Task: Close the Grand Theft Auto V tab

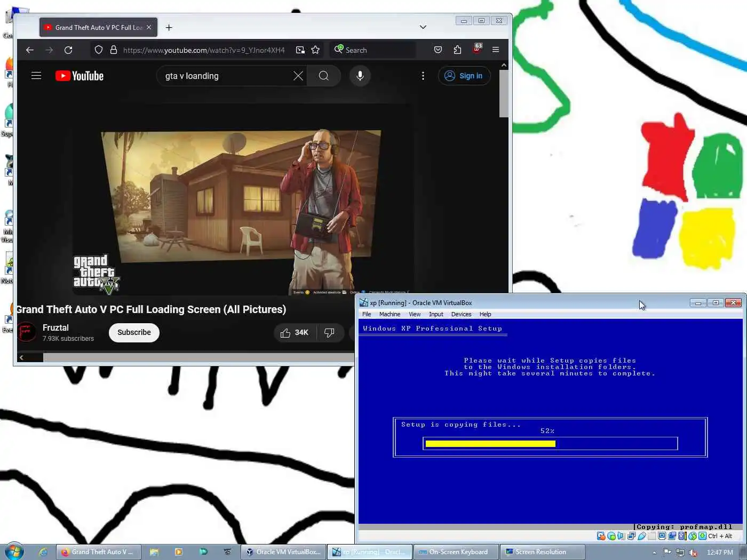Action: click(x=149, y=27)
